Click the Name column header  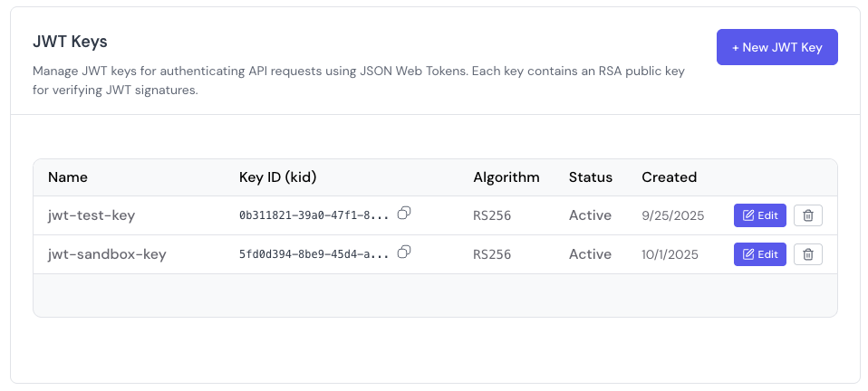68,177
